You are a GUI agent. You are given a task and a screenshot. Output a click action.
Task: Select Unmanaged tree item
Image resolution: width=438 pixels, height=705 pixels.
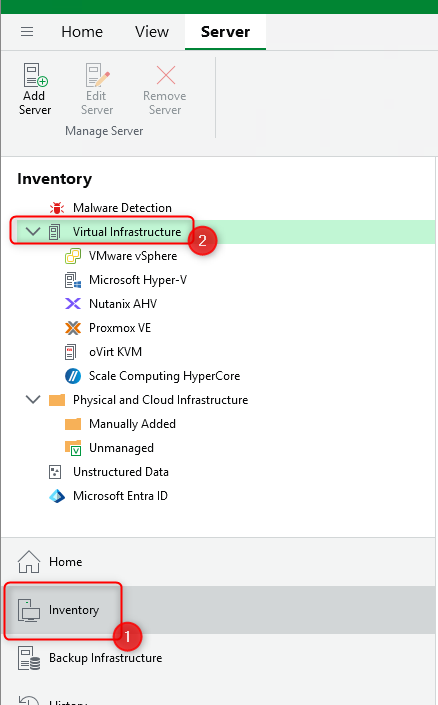pos(121,448)
